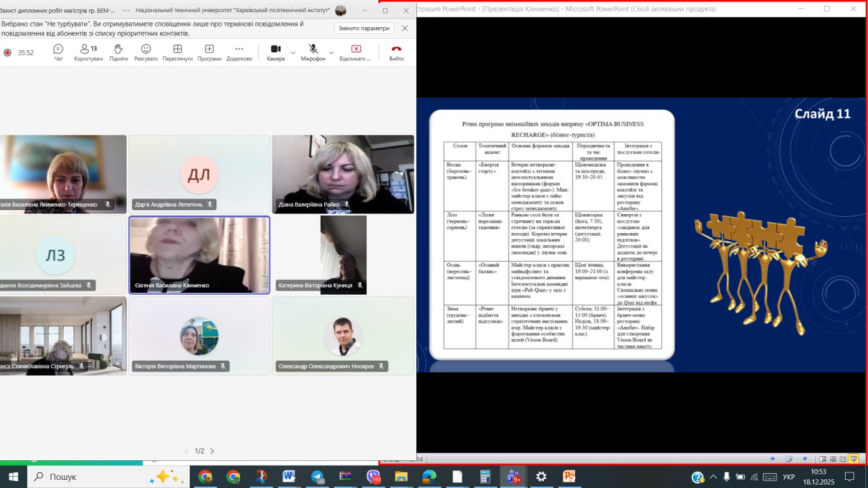This screenshot has height=488, width=868.
Task: Open the slide show menu icon between arrows
Action: 789,459
